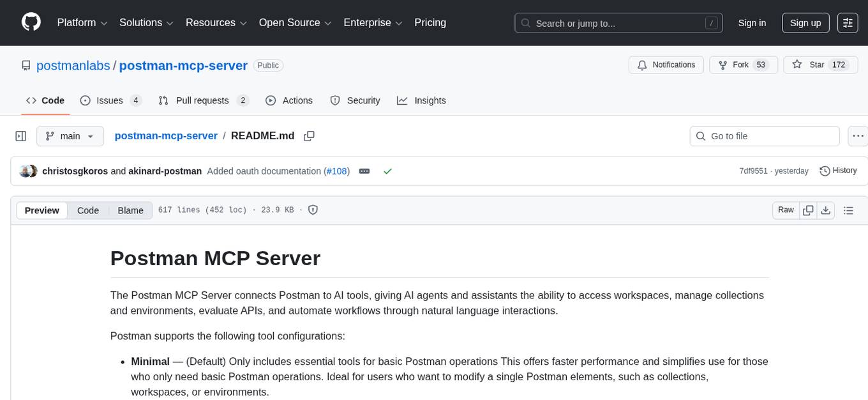This screenshot has height=400, width=868.
Task: Toggle the file tree side panel
Action: pyautogui.click(x=20, y=136)
